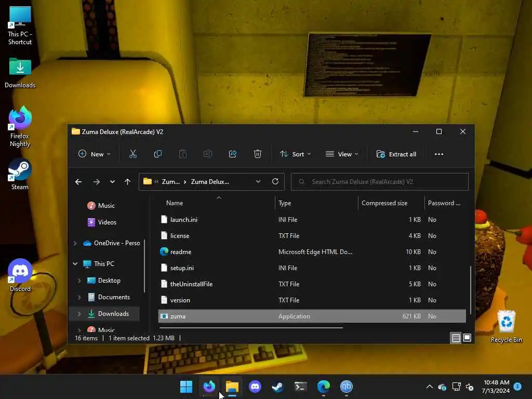Image resolution: width=532 pixels, height=399 pixels.
Task: Click the Paste clipboard icon
Action: coord(183,154)
